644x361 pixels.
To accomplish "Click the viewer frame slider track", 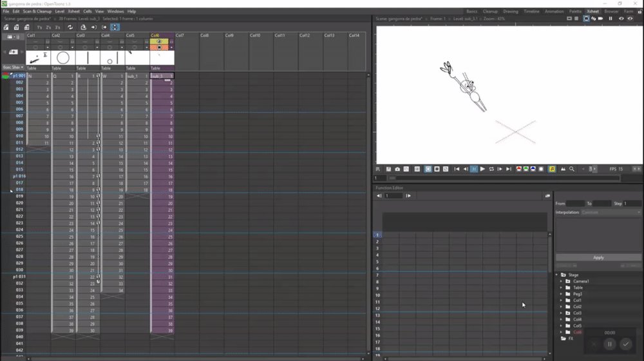I will 504,178.
